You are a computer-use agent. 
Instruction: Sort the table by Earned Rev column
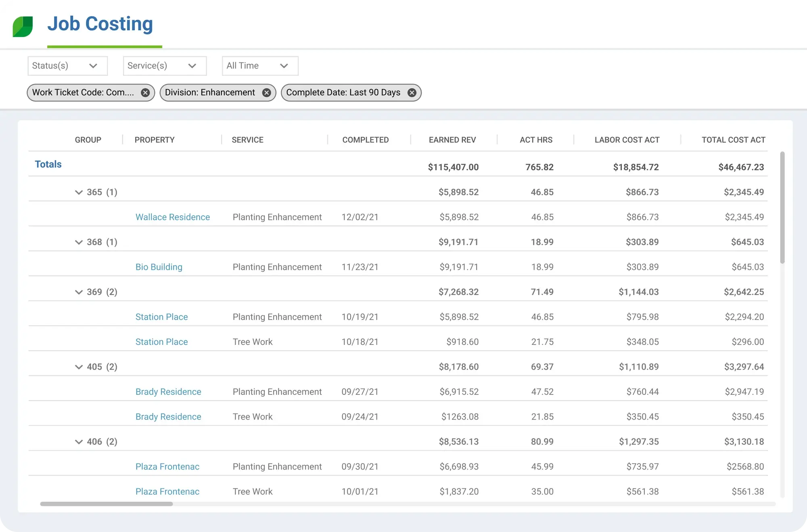tap(452, 140)
